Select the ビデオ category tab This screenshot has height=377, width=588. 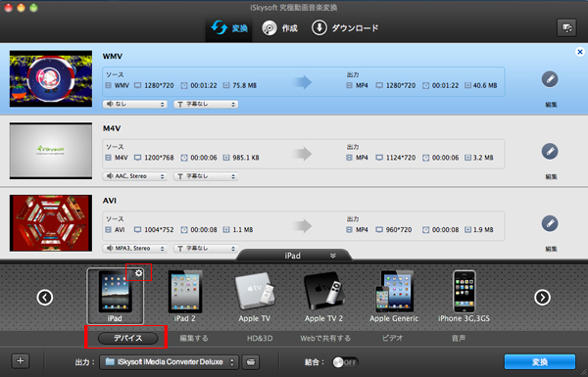coord(392,338)
